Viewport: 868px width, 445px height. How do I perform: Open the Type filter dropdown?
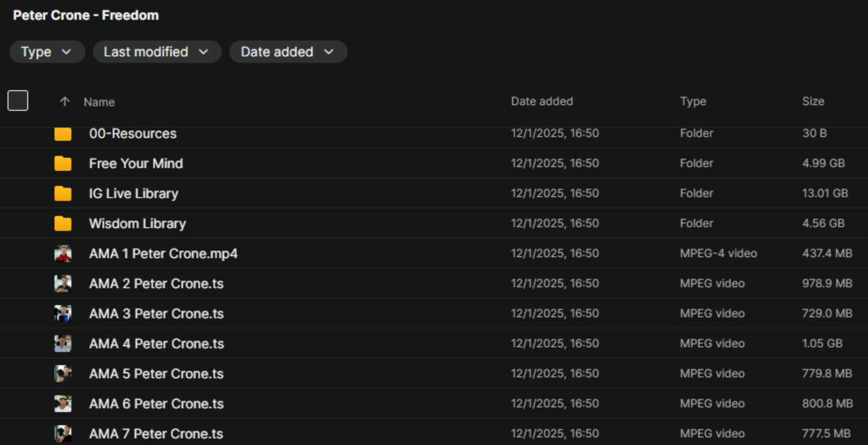(47, 52)
